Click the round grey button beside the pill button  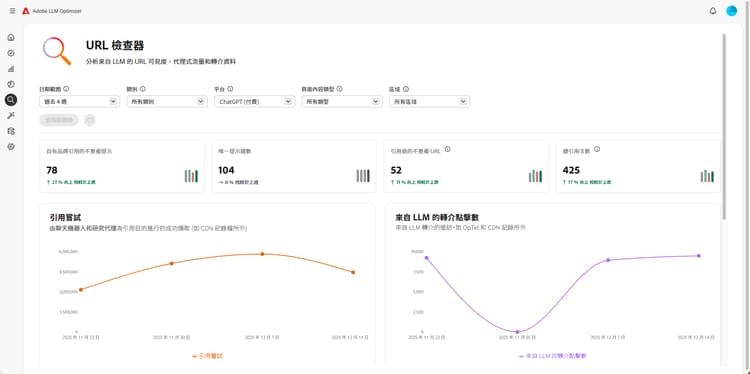(89, 120)
